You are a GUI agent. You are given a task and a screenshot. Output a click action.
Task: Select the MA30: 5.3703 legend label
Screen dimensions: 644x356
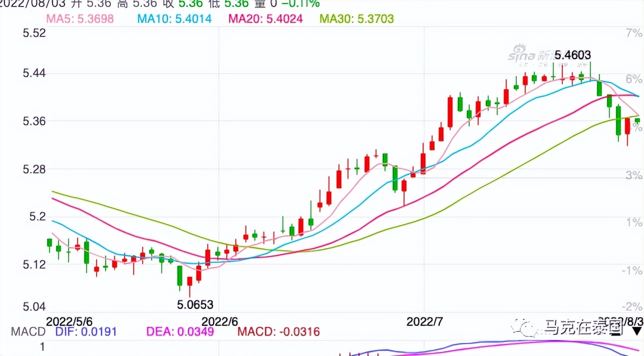point(357,19)
